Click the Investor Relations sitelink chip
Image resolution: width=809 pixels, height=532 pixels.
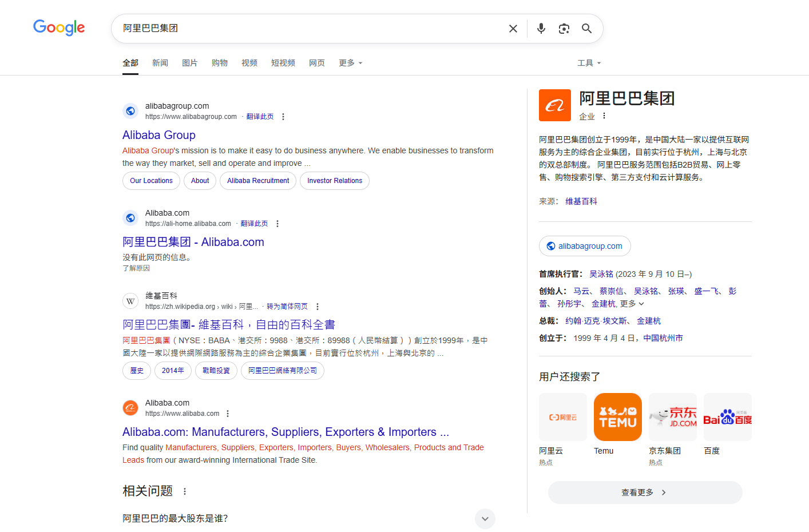(335, 181)
